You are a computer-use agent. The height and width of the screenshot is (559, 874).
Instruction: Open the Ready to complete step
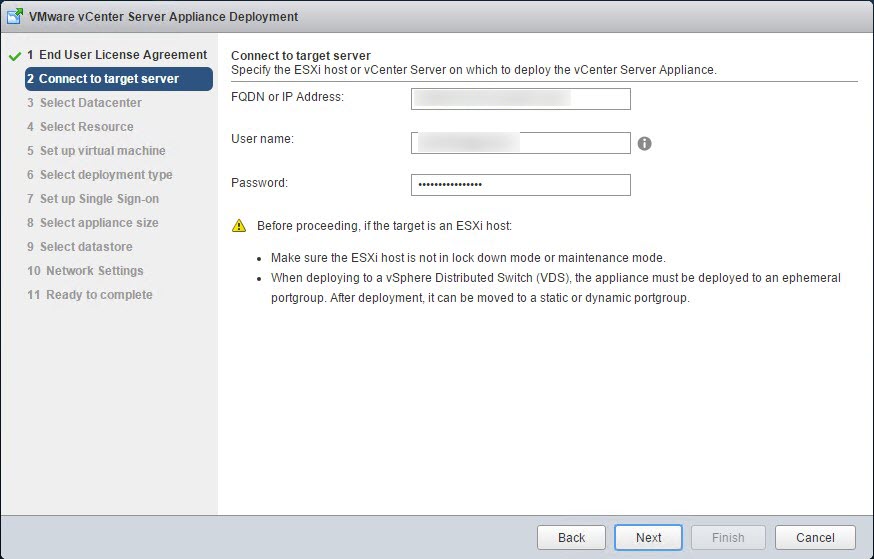pos(90,294)
